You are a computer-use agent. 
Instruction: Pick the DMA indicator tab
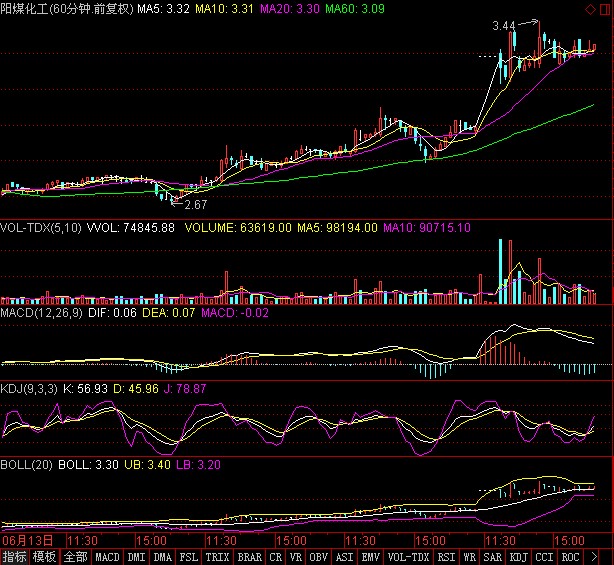(x=163, y=557)
